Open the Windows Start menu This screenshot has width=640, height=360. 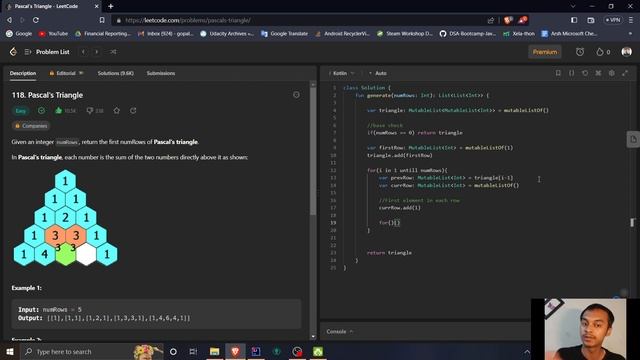click(10, 351)
